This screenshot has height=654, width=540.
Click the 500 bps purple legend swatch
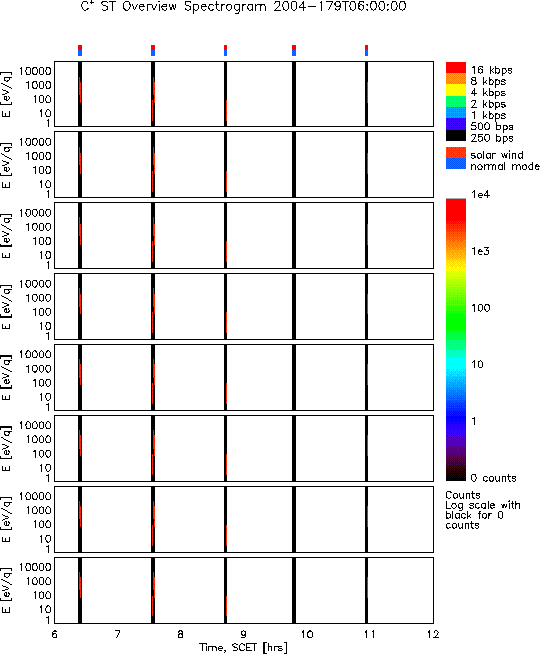[456, 124]
